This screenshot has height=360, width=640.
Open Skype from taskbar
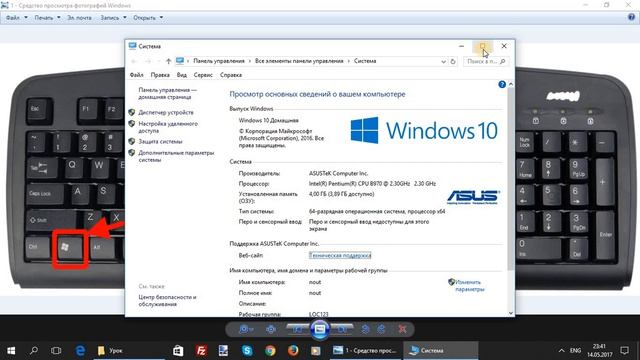point(247,351)
